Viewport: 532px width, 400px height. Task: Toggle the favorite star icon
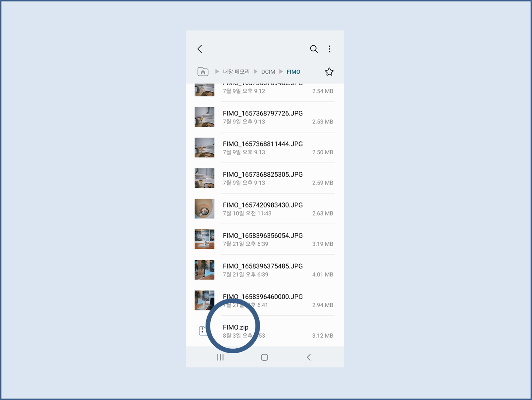[x=329, y=72]
